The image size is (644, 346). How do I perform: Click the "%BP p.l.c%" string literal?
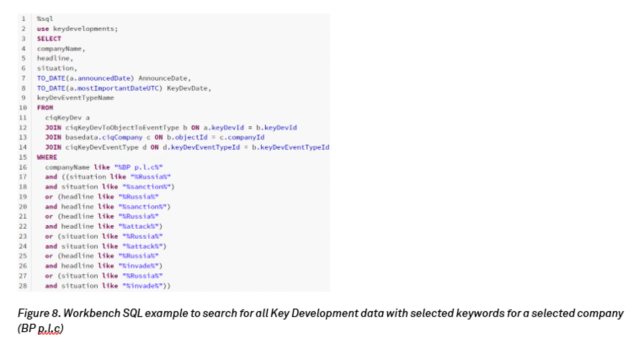138,167
